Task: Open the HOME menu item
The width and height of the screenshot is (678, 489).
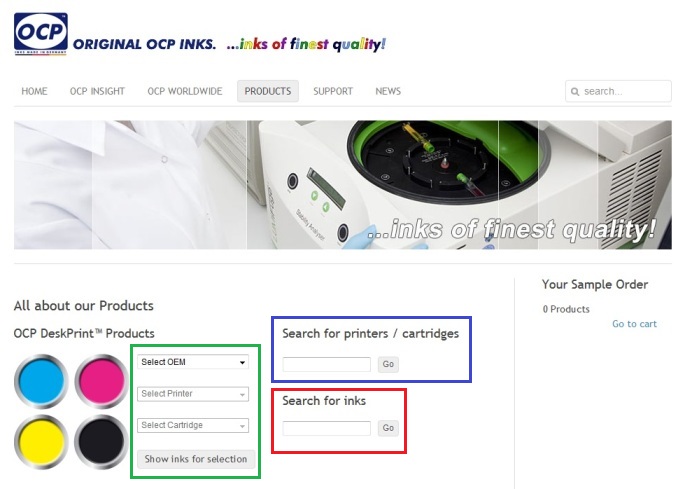Action: pos(35,91)
